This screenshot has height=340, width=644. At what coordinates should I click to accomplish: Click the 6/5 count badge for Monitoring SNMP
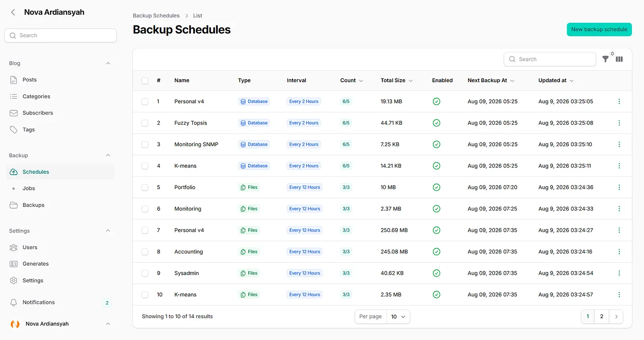[346, 144]
